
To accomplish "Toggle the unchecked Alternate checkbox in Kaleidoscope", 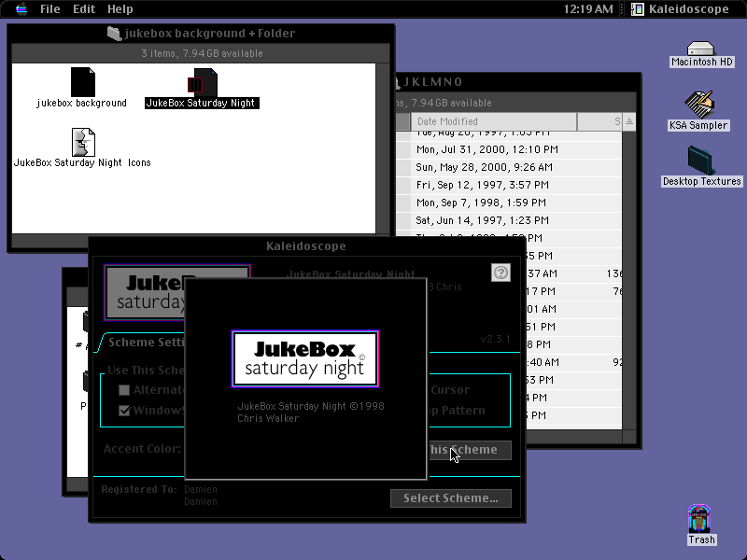I will (x=124, y=390).
